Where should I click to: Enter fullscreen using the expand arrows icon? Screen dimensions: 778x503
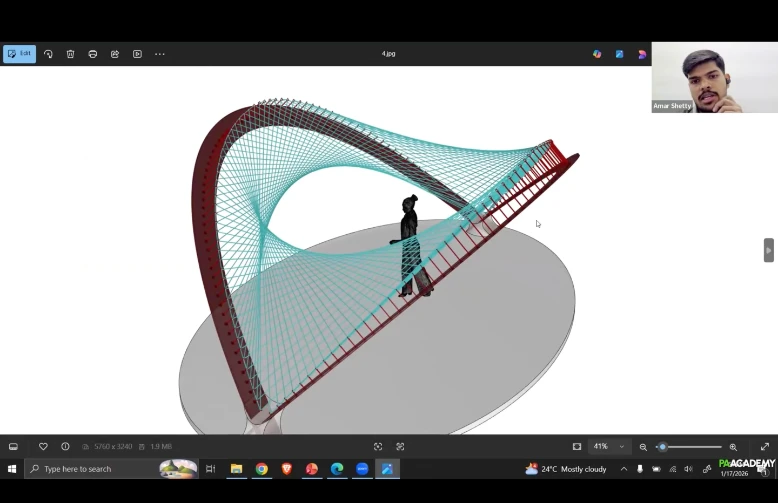(765, 447)
